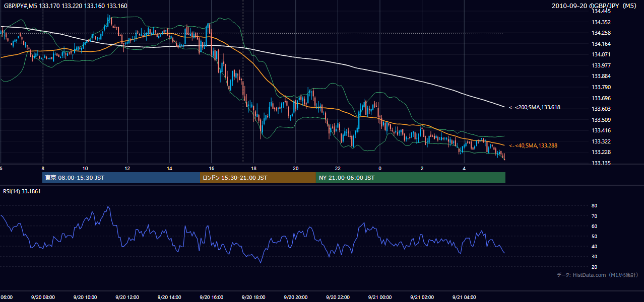
Task: Click the HistData.com data source credit
Action: point(598,275)
